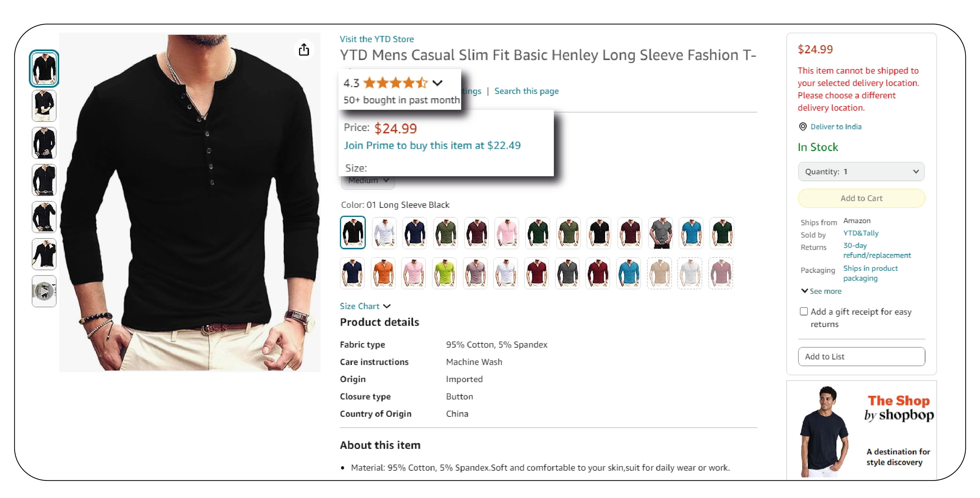This screenshot has height=498, width=980.
Task: View the second product image thumbnail
Action: (44, 106)
